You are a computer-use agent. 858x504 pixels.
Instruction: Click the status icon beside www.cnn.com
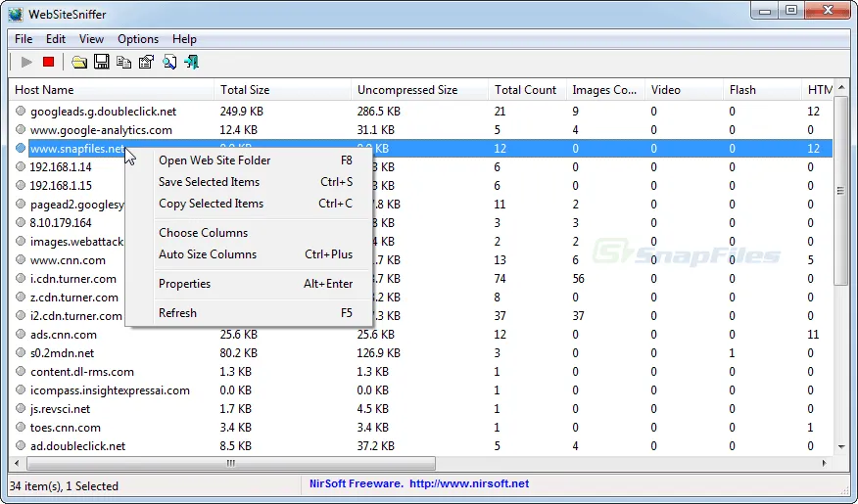pos(21,259)
